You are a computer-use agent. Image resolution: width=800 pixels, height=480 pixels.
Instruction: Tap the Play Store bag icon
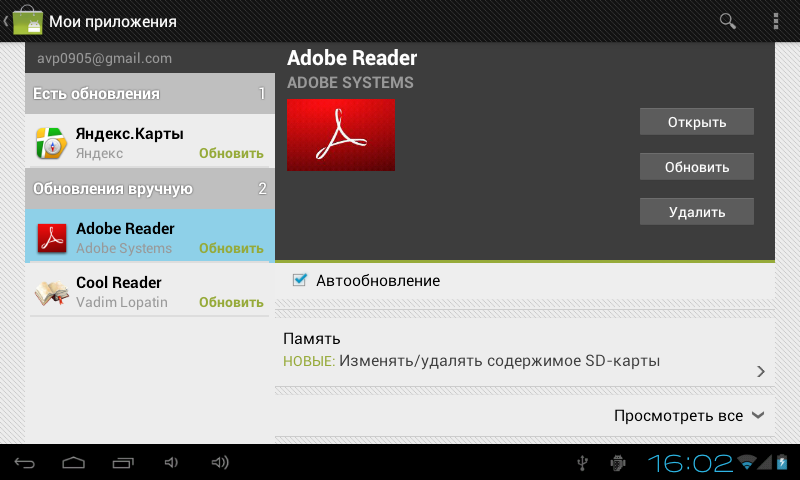28,21
